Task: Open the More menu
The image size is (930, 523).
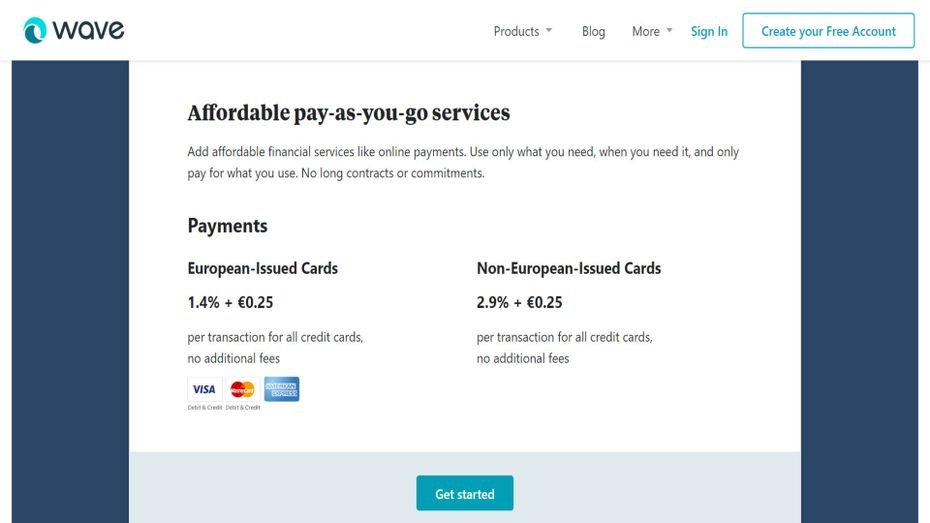Action: coord(645,31)
